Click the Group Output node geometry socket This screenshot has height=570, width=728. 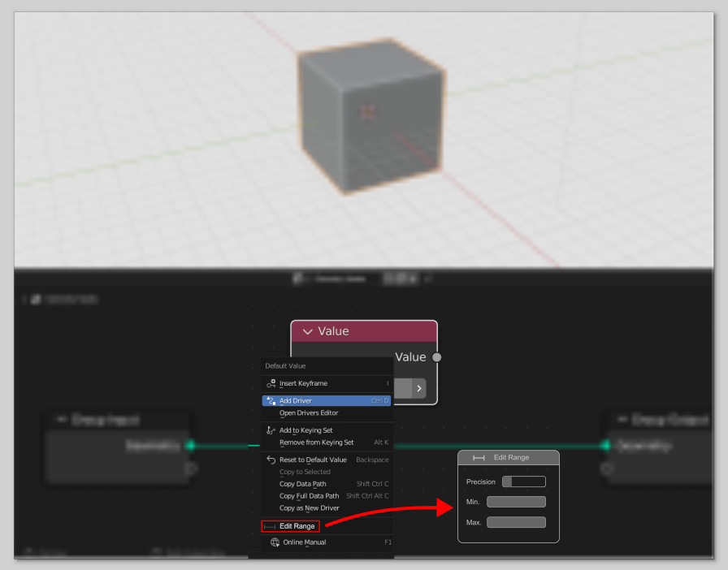point(605,446)
